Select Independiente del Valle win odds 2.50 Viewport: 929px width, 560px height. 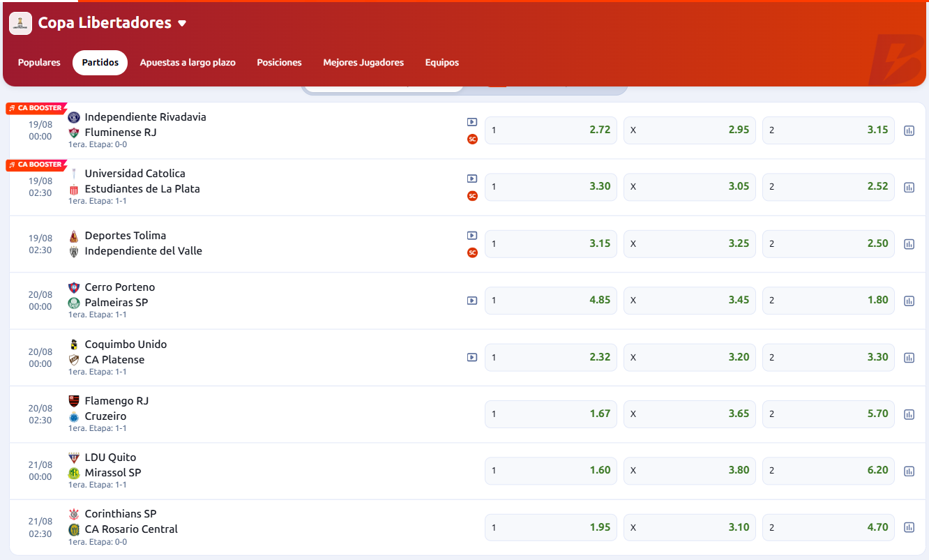point(829,244)
